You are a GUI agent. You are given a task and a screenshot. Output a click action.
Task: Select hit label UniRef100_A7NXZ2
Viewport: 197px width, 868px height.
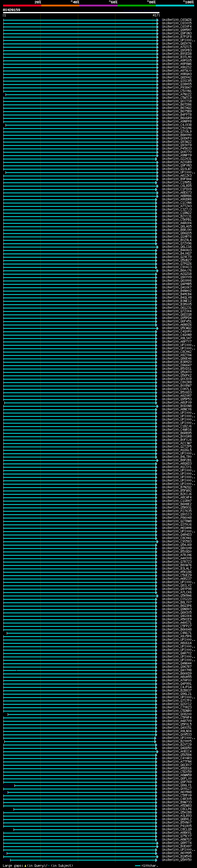pyautogui.click(x=177, y=94)
